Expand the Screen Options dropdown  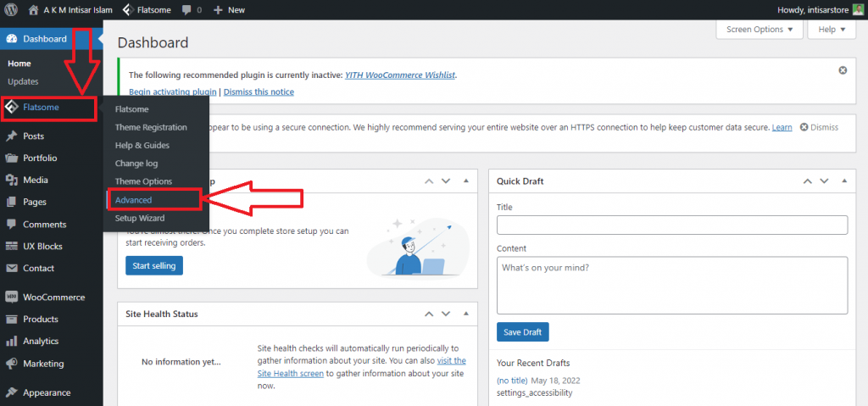(x=759, y=30)
